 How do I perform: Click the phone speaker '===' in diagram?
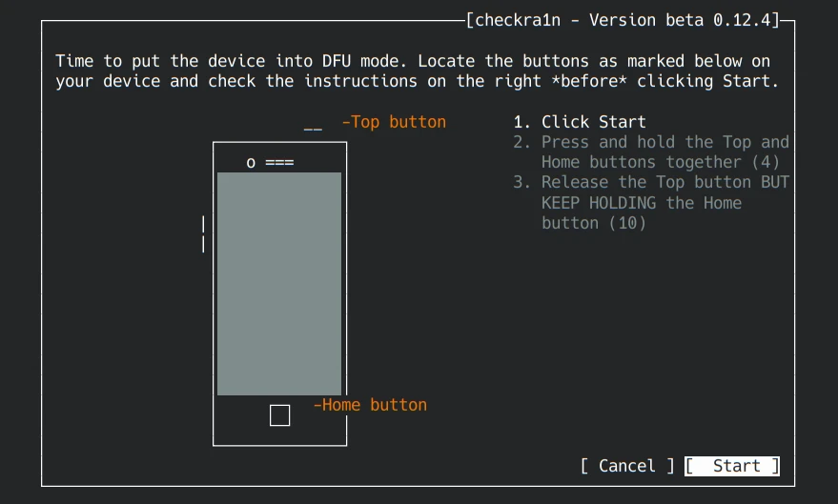[279, 163]
